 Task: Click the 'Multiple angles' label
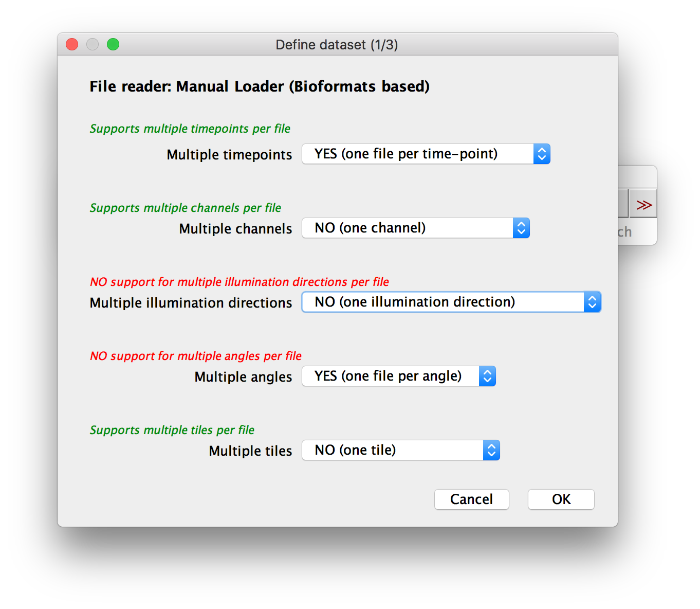[243, 377]
